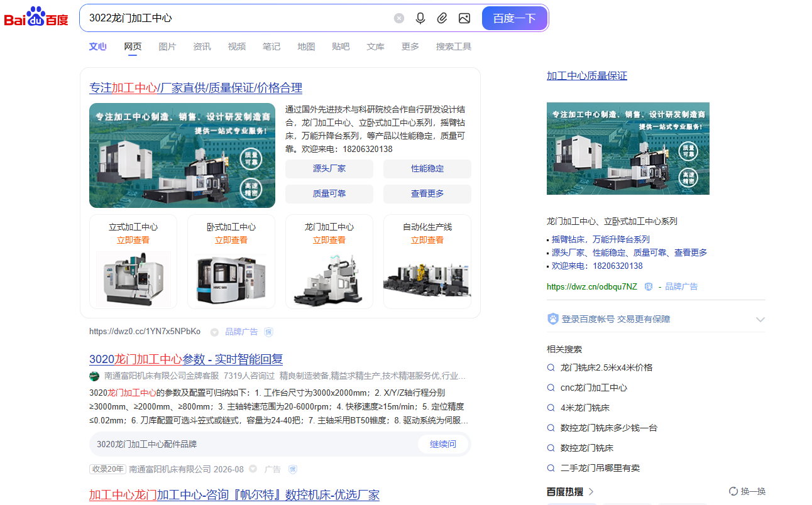Viewport: 812px width, 505px height.
Task: Click the 继续问 button
Action: pyautogui.click(x=443, y=444)
